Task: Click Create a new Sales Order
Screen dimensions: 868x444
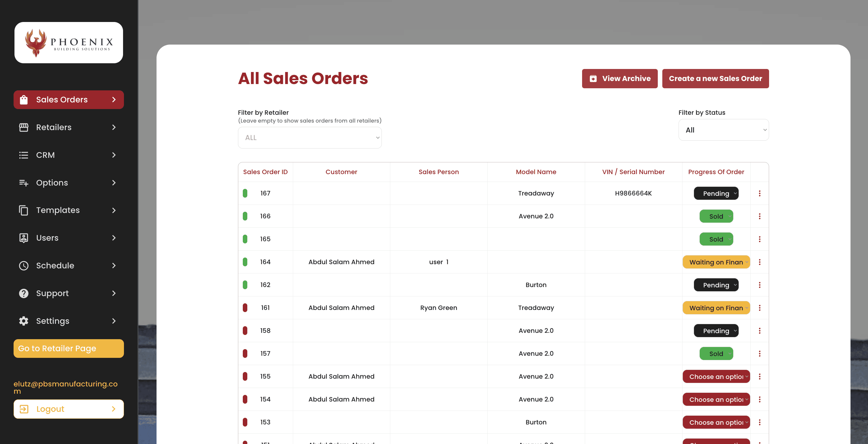Action: pyautogui.click(x=715, y=79)
